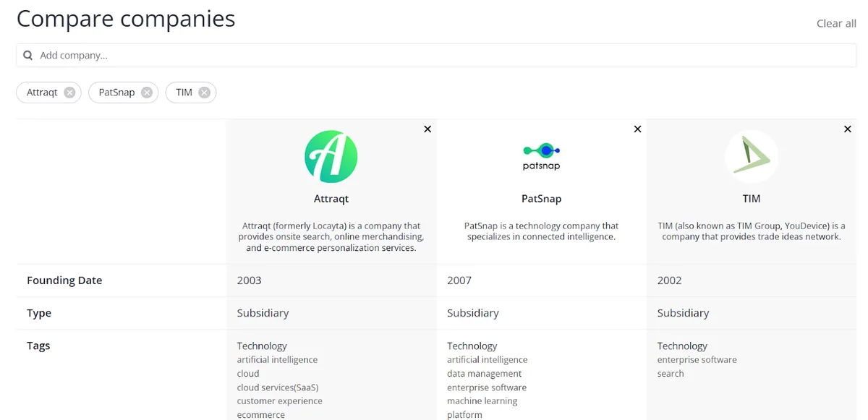Click PatSnap's Technology tag
The width and height of the screenshot is (868, 420).
click(472, 346)
